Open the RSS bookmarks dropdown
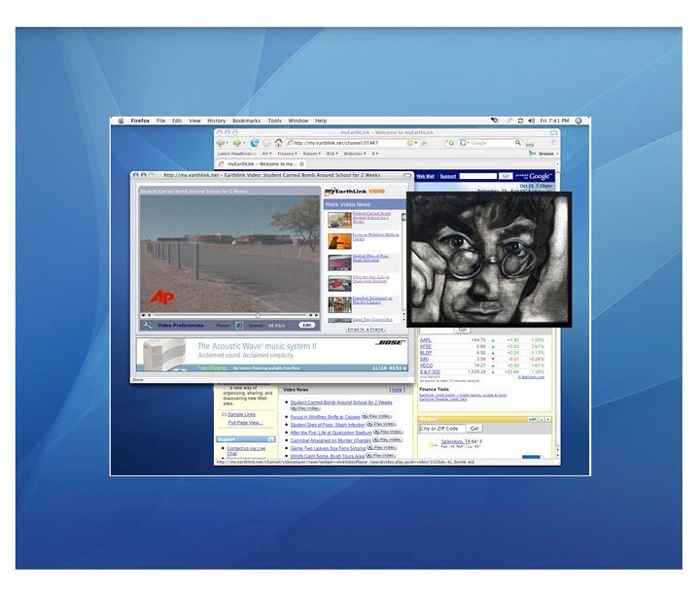700x592 pixels. (332, 153)
